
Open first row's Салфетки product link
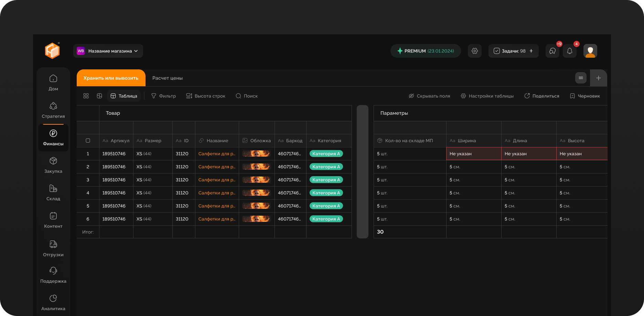tap(217, 154)
